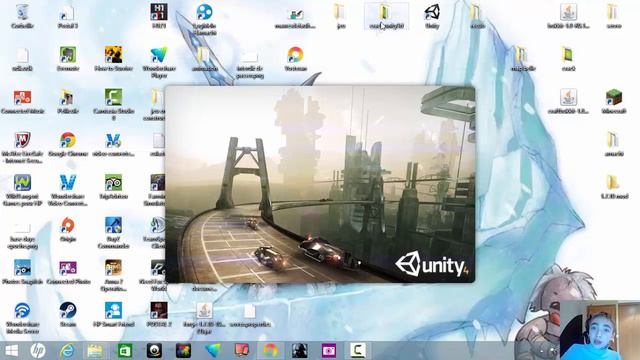
Task: Click the pink camera taskbar icon
Action: [329, 351]
